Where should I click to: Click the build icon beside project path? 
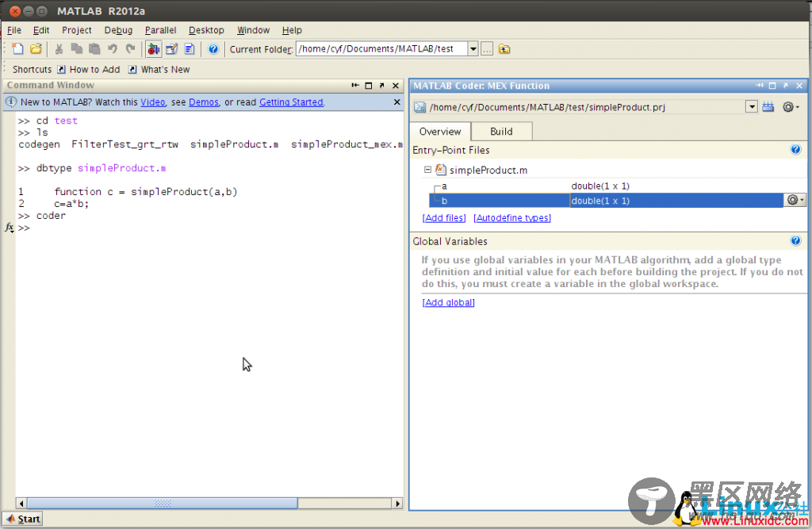click(768, 107)
